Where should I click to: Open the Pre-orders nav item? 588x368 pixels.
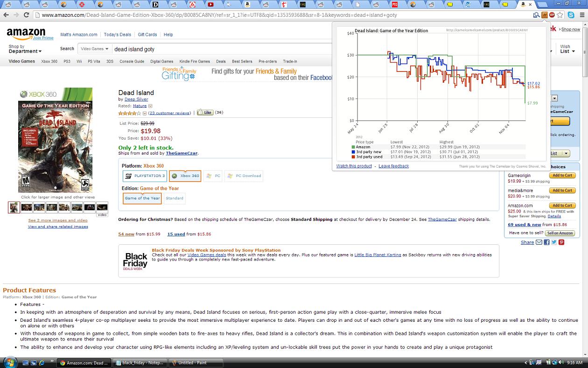point(268,61)
